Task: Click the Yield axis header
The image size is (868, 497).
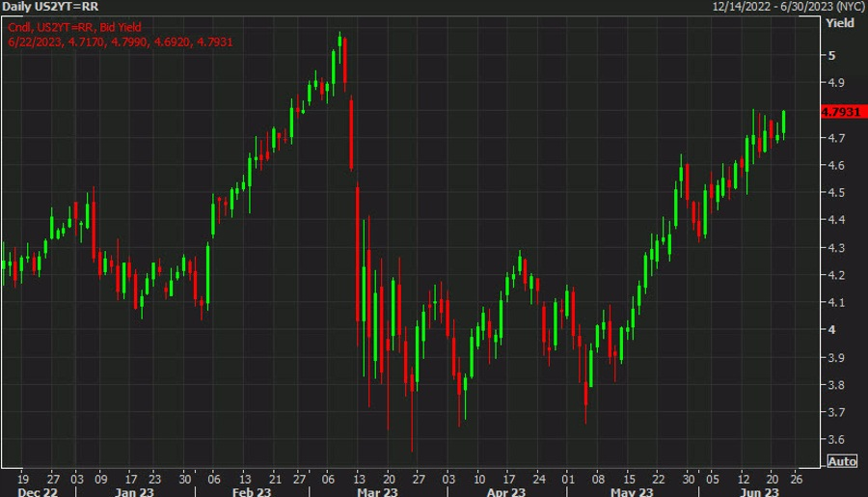Action: pos(844,23)
